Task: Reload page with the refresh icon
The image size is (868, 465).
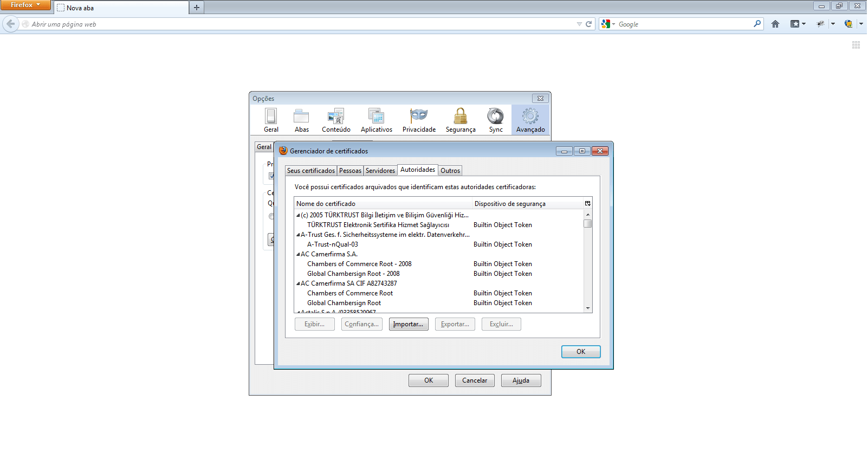Action: [588, 24]
